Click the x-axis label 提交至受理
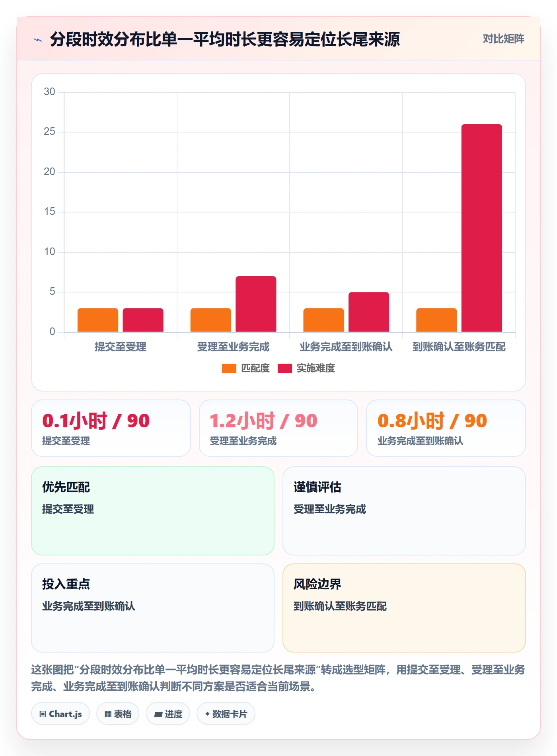 121,347
